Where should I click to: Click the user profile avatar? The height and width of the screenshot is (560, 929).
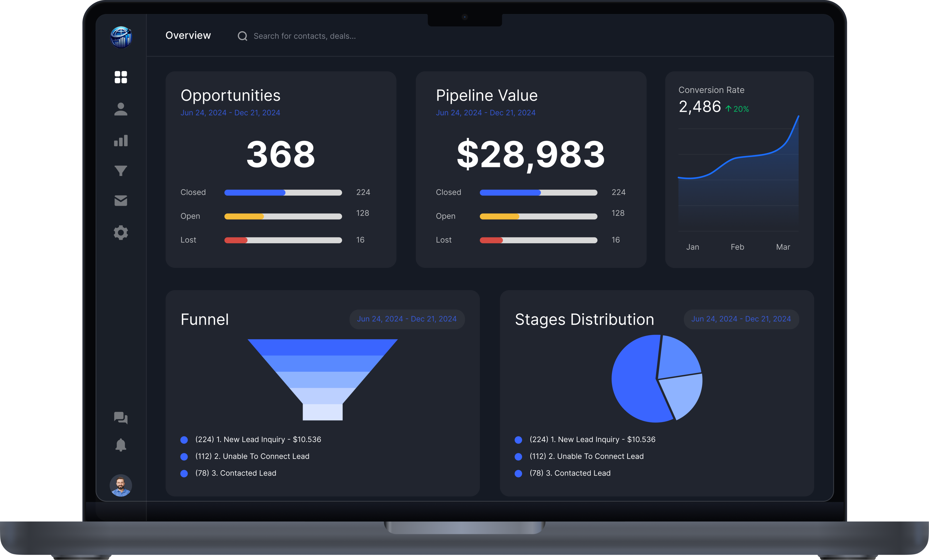tap(121, 485)
